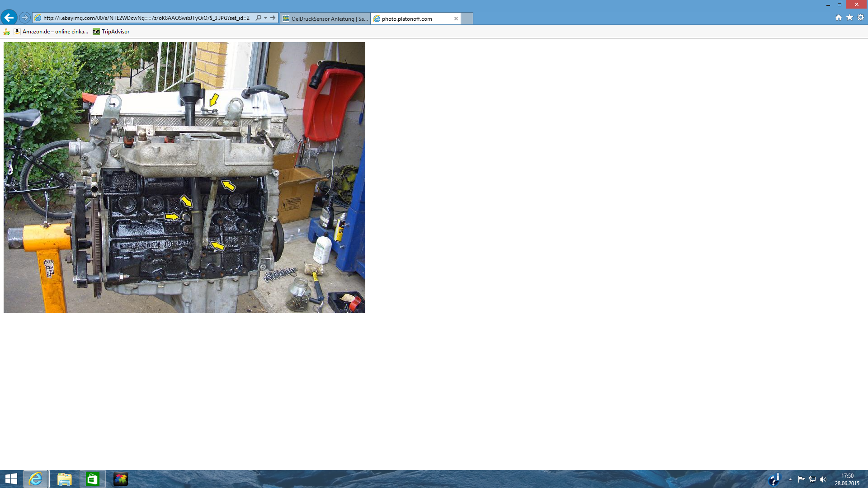Open the Tools gear menu
The height and width of the screenshot is (488, 868).
[x=861, y=18]
